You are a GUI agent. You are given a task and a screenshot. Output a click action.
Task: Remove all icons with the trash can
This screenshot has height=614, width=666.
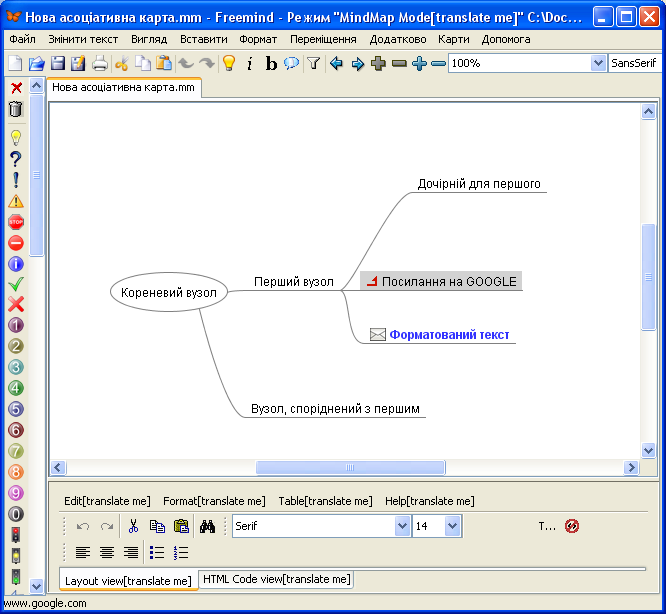[x=15, y=109]
